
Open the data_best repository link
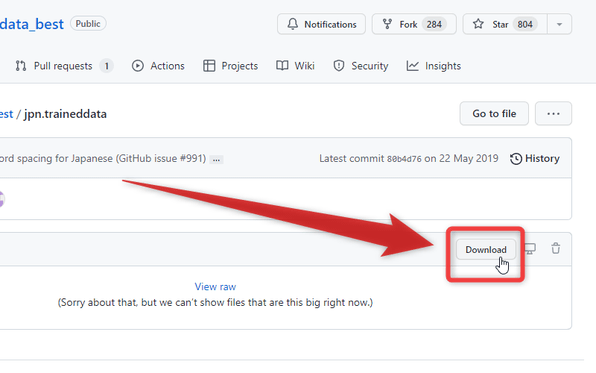(32, 24)
